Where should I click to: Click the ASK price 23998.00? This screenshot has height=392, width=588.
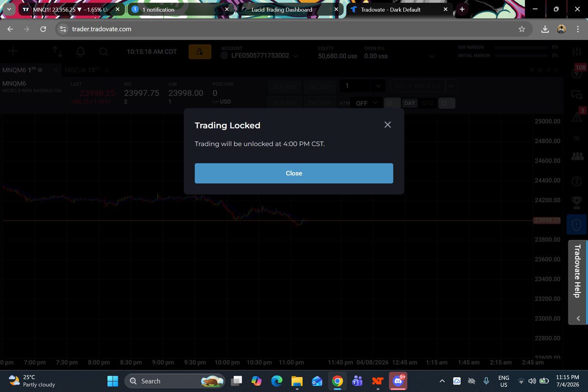point(186,93)
